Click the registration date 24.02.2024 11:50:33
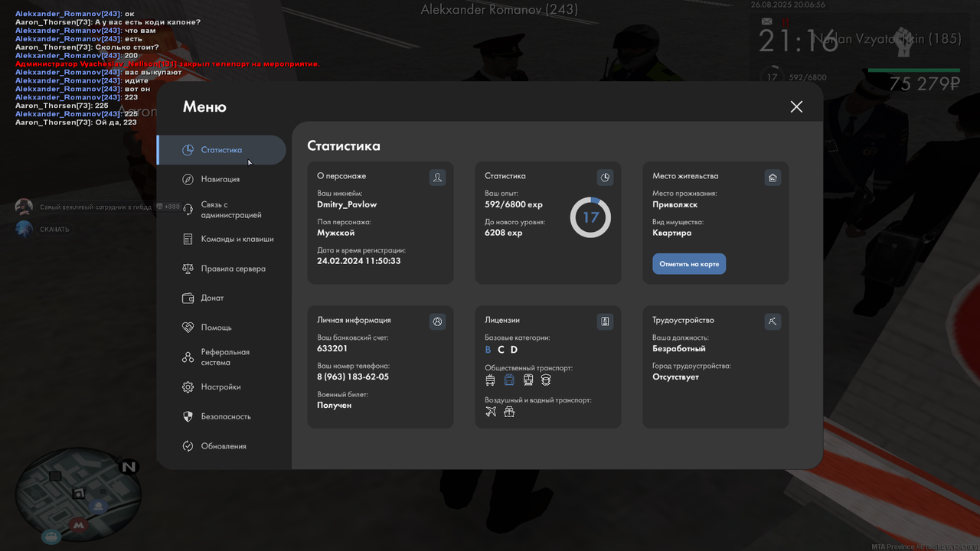This screenshot has width=980, height=551. coord(358,261)
